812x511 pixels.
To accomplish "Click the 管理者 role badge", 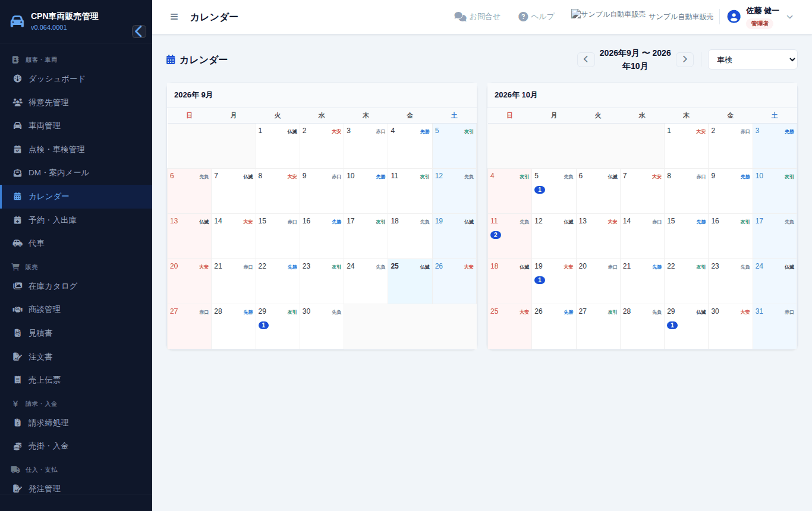I will pos(760,24).
